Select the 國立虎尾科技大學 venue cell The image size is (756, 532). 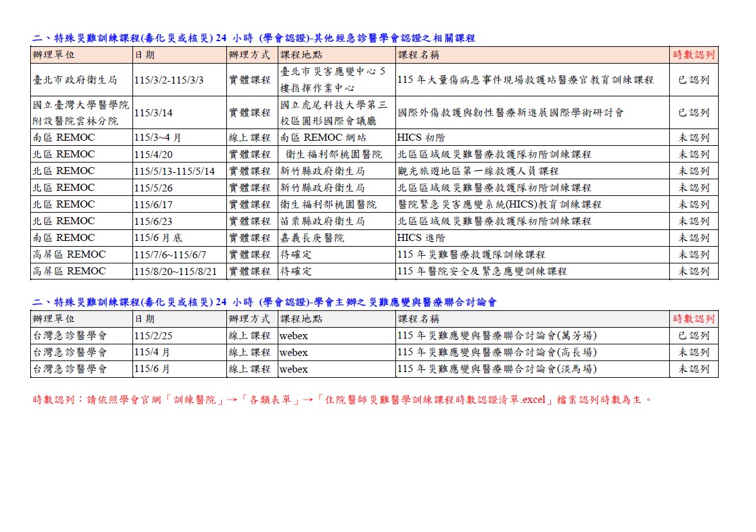coord(334,112)
